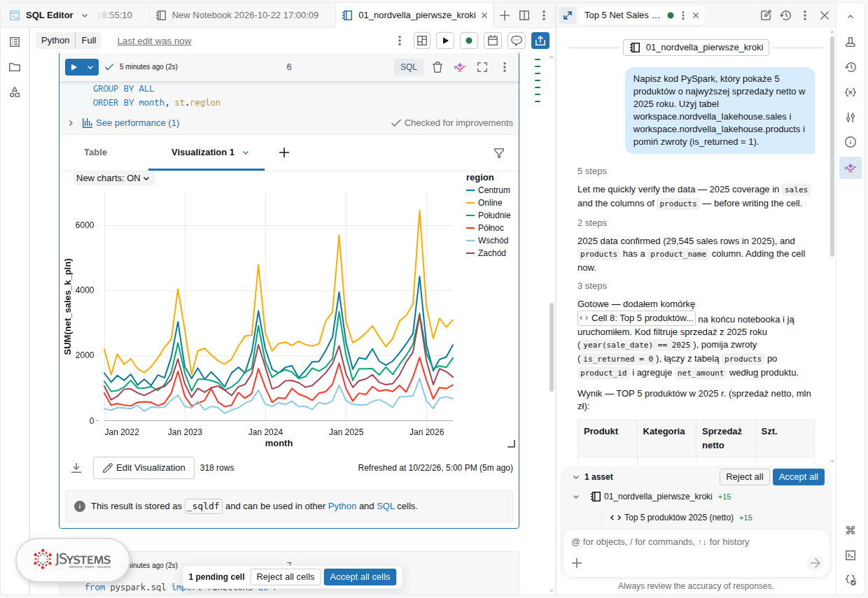Open the debugger braces icon at bottom right
868x598 pixels.
[x=850, y=580]
